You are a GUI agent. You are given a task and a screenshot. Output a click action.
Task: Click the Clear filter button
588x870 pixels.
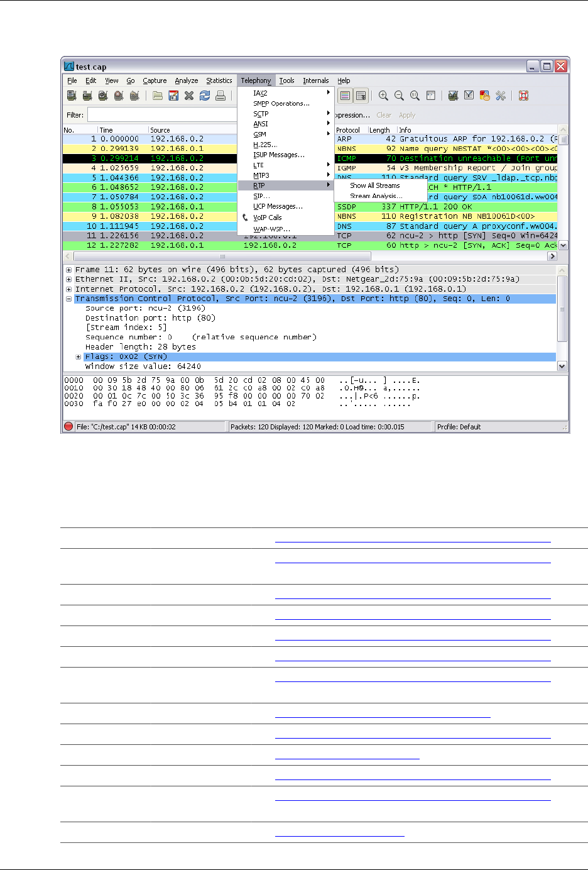pos(384,115)
